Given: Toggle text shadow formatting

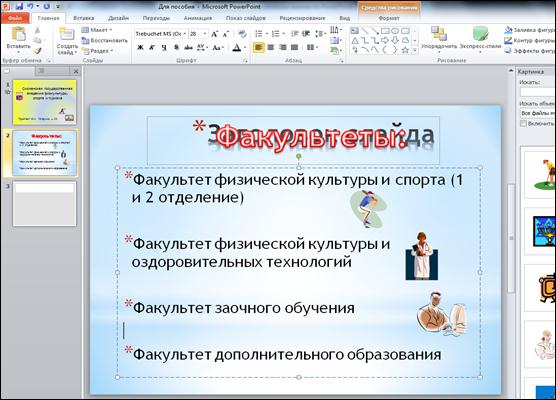Looking at the screenshot, I should (x=176, y=48).
